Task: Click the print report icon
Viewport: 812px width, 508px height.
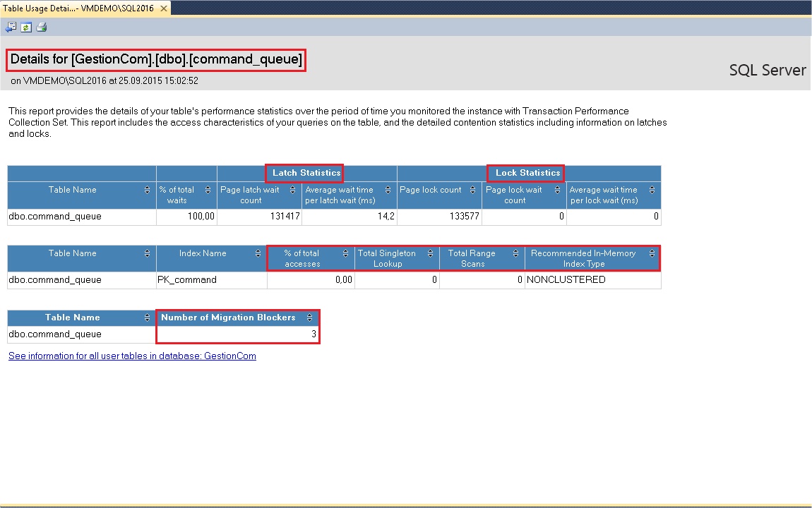Action: click(x=41, y=28)
